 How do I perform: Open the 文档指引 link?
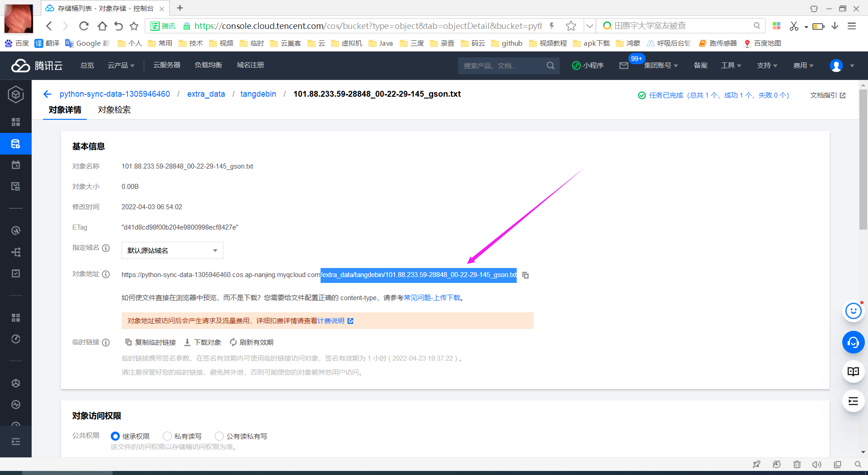coord(827,95)
